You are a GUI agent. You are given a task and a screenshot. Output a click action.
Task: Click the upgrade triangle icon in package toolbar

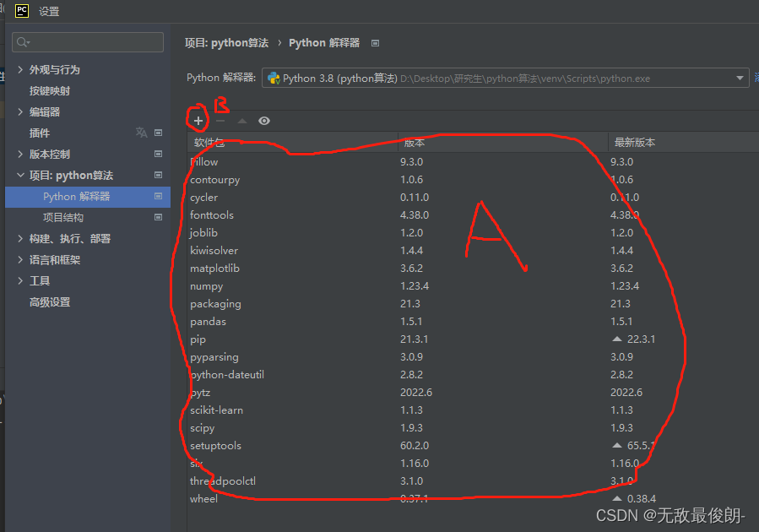241,121
